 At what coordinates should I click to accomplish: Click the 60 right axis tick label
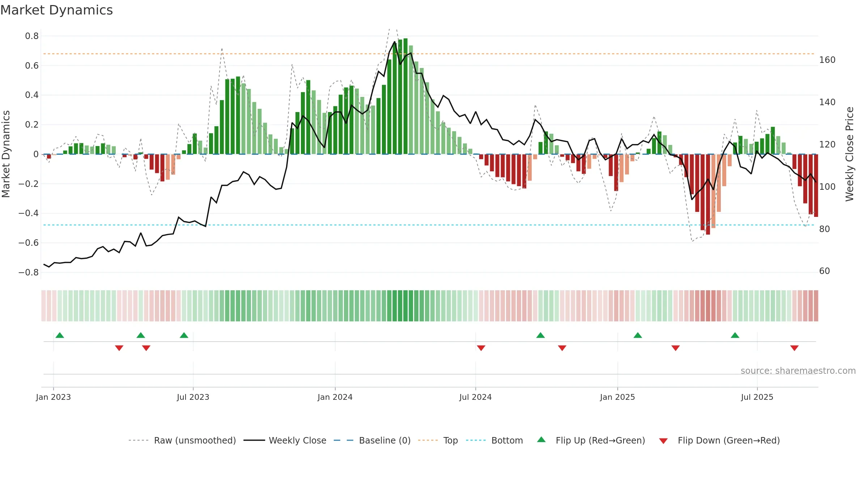(825, 271)
